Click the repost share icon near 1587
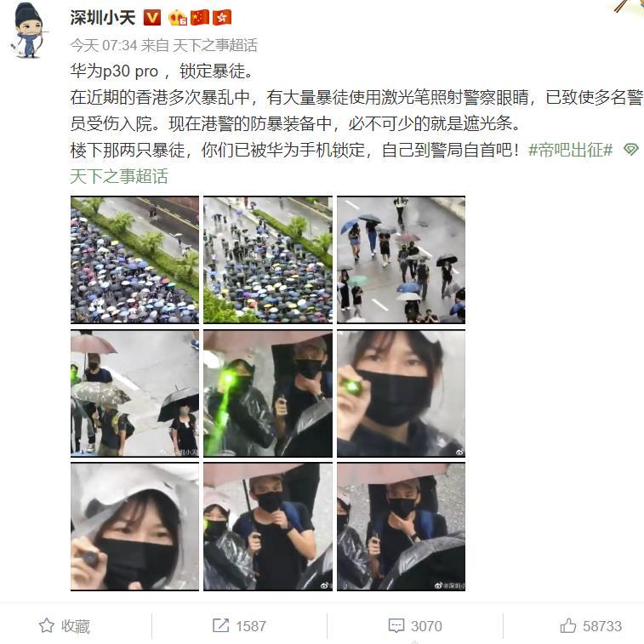Viewport: 644px width, 644px height. pos(220,625)
